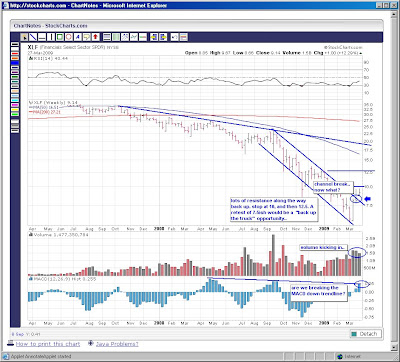Click the parallel horizontal lines tool
This screenshot has width=400, height=362.
(107, 37)
